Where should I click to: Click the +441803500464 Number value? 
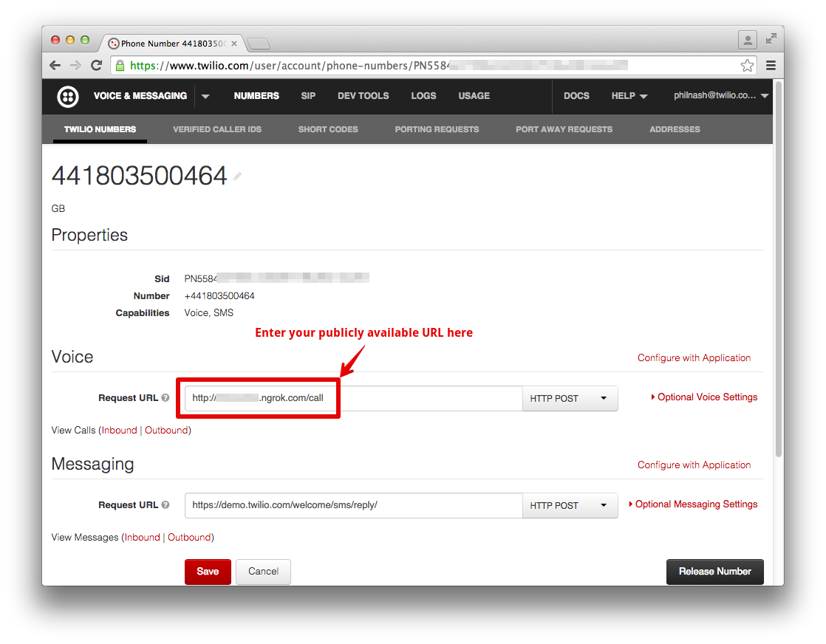click(x=219, y=296)
